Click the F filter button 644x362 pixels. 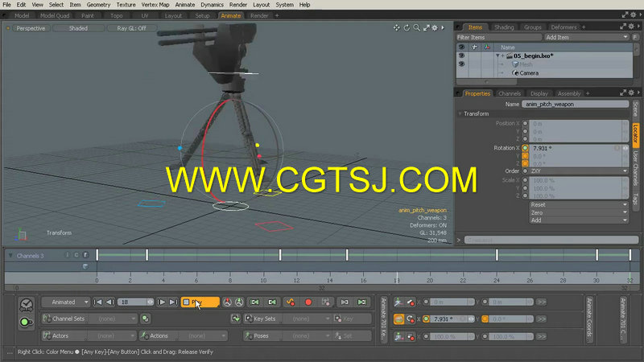pos(635,37)
